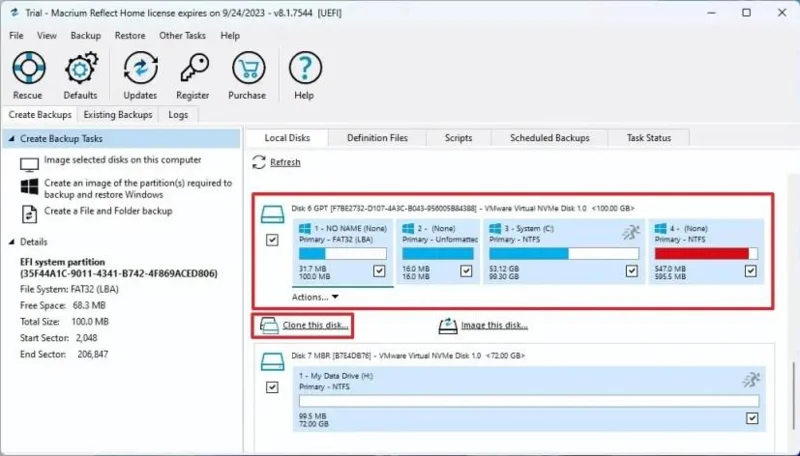Click the NO NAME partition usage bar
The image size is (800, 456).
coord(342,254)
